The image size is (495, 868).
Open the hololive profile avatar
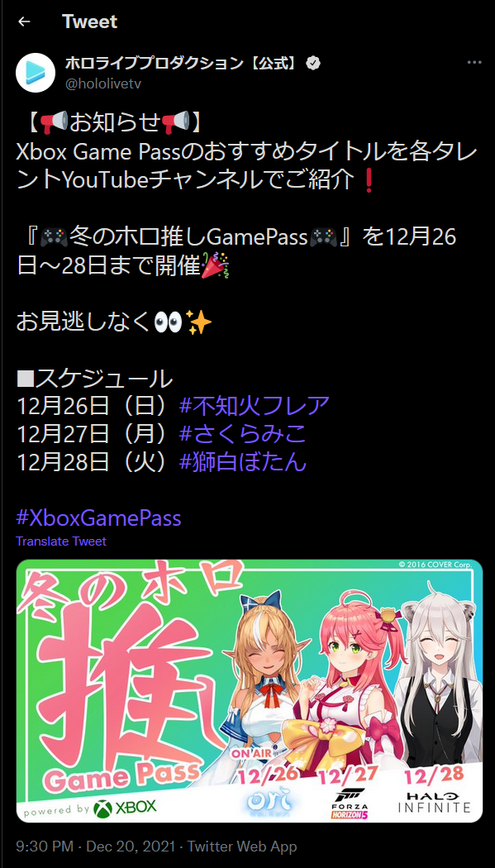coord(36,73)
